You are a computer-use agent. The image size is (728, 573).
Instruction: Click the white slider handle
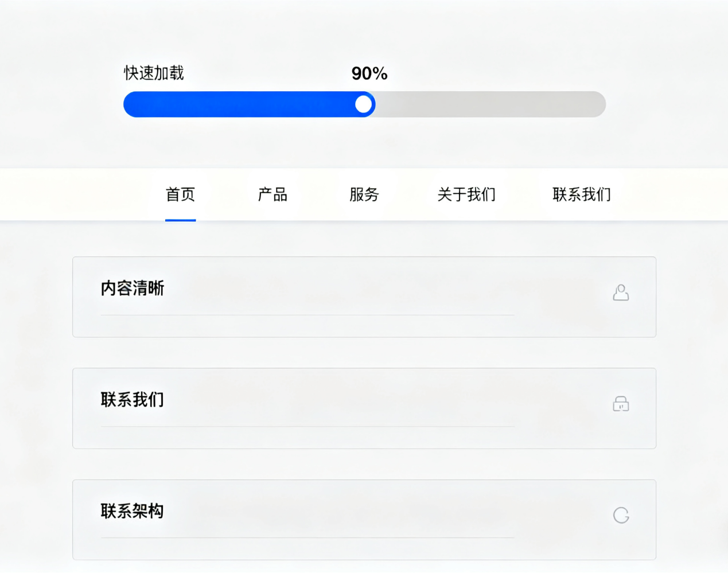tap(363, 104)
